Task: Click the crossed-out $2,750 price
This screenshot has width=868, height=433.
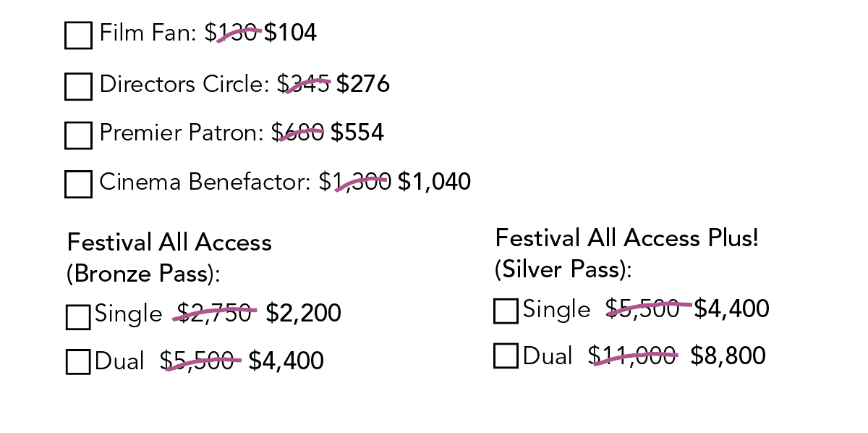Action: point(215,313)
